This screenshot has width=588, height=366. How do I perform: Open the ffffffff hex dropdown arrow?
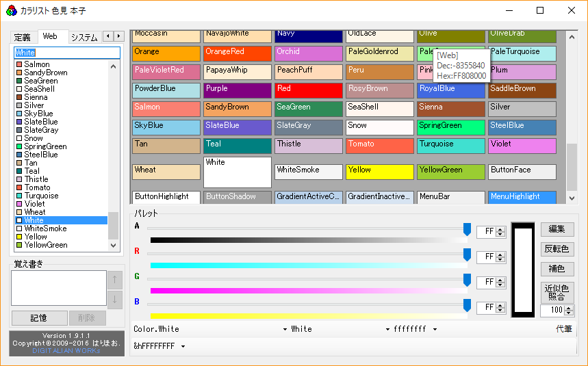435,329
